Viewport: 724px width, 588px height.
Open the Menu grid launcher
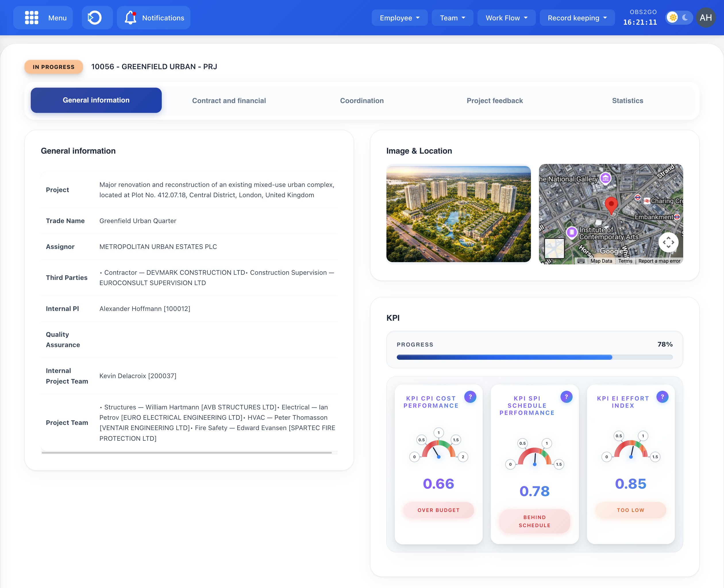pos(43,18)
